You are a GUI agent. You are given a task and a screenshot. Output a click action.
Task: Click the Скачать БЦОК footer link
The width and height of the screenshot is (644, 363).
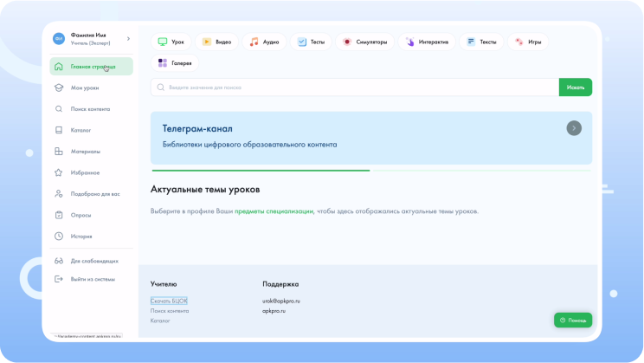(x=169, y=301)
